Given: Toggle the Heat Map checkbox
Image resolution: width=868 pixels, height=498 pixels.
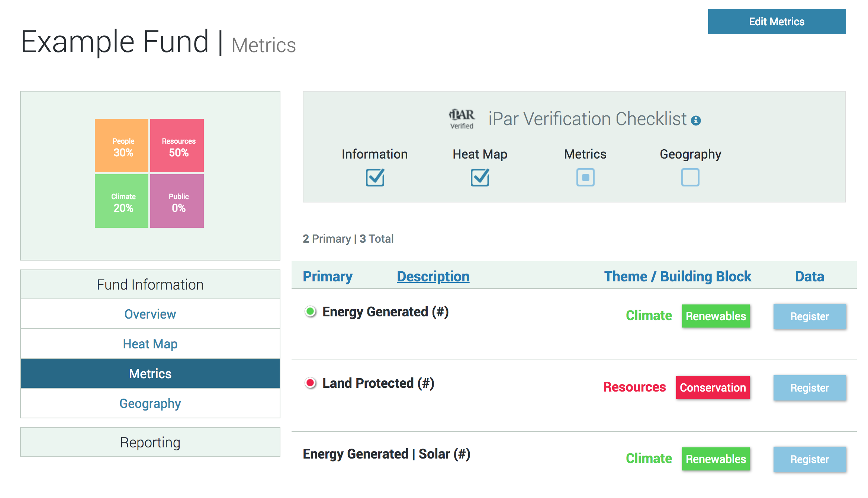Looking at the screenshot, I should pyautogui.click(x=480, y=178).
